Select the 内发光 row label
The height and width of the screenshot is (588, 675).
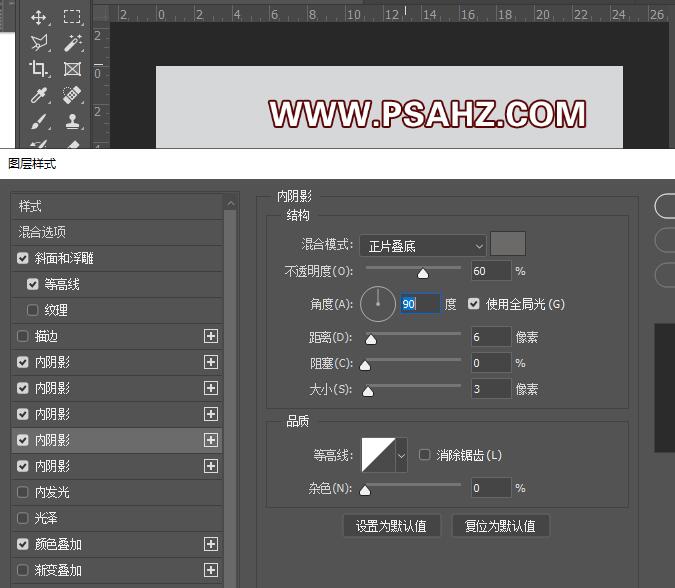[x=52, y=492]
